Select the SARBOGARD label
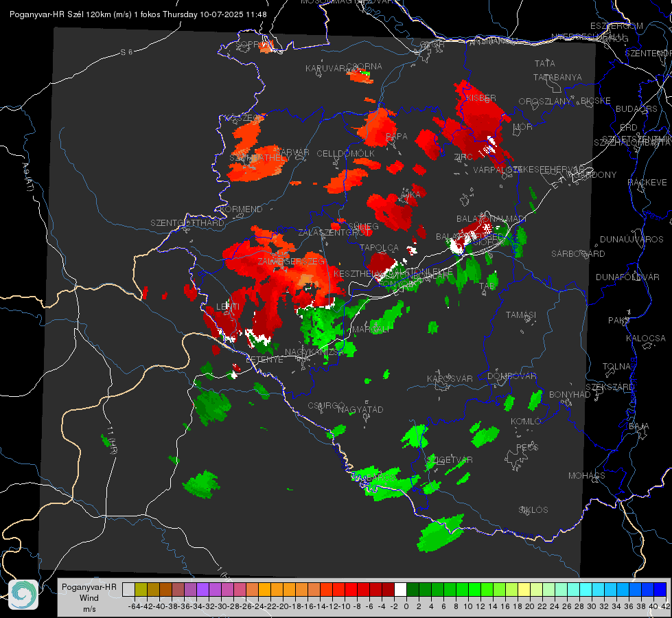This screenshot has height=618, width=672. [578, 254]
